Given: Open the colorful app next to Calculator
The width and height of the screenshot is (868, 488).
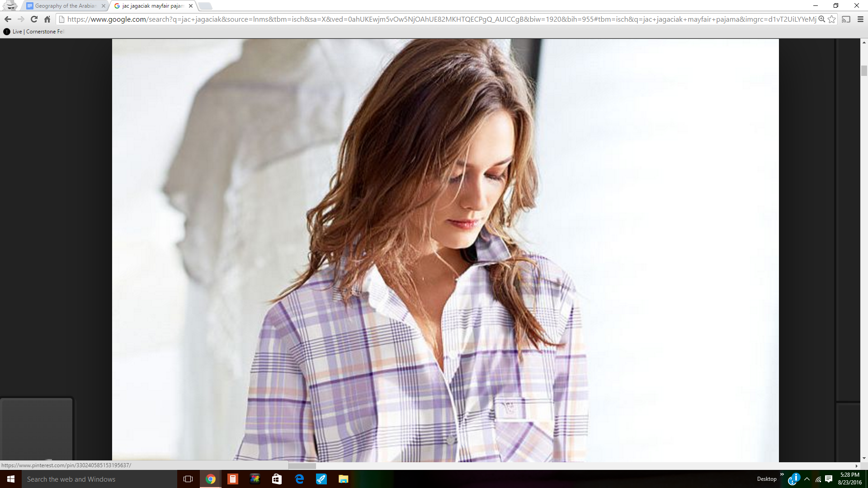Looking at the screenshot, I should (255, 479).
